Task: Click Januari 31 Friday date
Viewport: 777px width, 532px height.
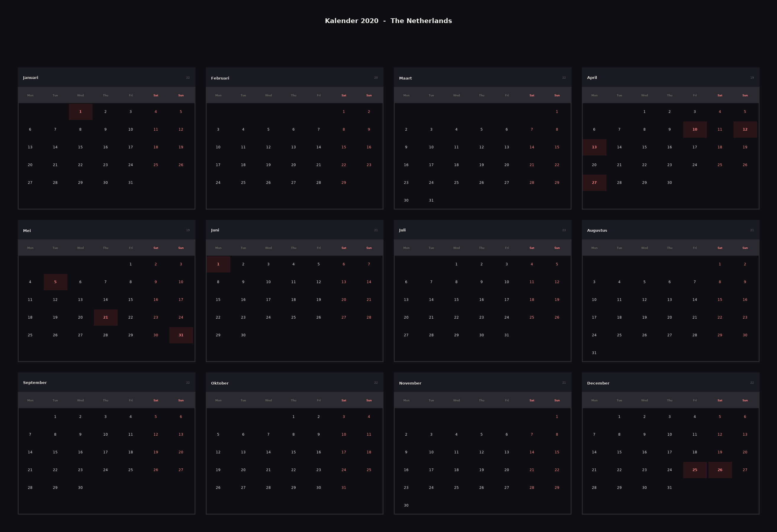Action: pos(130,182)
